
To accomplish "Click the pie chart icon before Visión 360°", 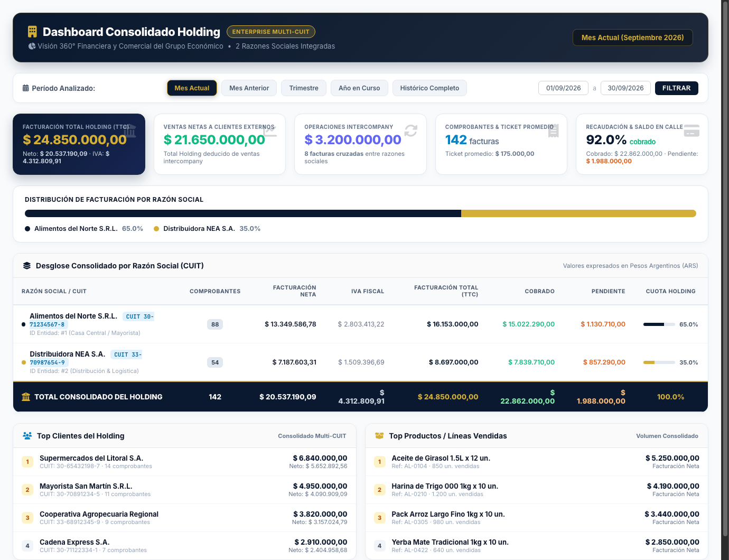I will [32, 46].
